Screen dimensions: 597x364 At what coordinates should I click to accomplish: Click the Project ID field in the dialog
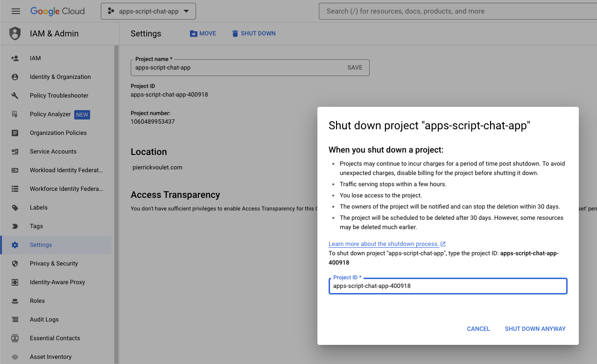(448, 286)
